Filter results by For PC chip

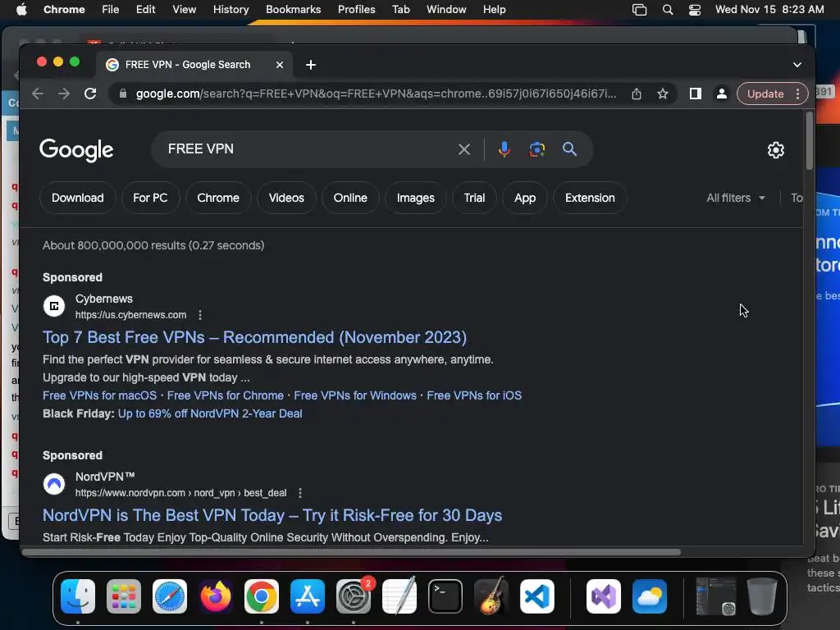point(150,199)
